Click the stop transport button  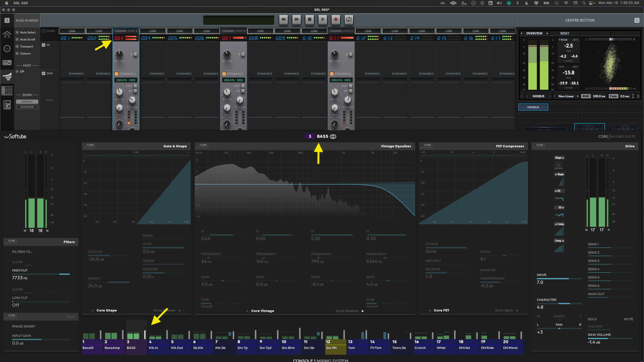[x=310, y=20]
